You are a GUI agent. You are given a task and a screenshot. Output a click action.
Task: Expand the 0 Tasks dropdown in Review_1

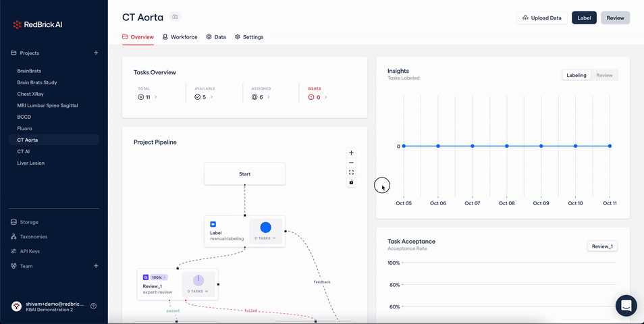(198, 291)
